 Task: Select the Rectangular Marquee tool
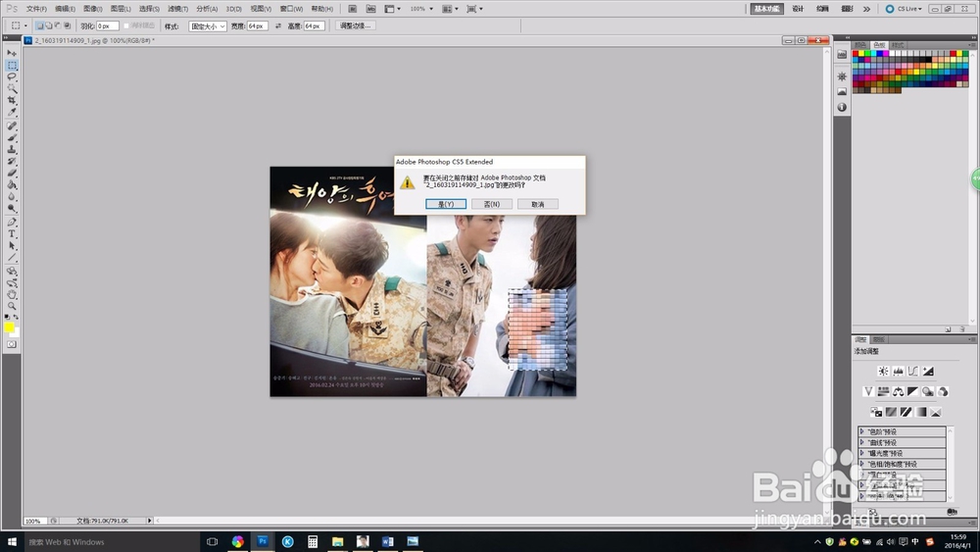pos(12,65)
